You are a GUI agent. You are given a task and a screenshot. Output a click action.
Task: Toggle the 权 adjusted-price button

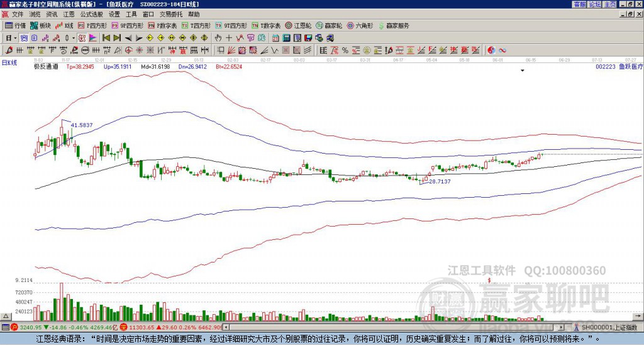82,38
